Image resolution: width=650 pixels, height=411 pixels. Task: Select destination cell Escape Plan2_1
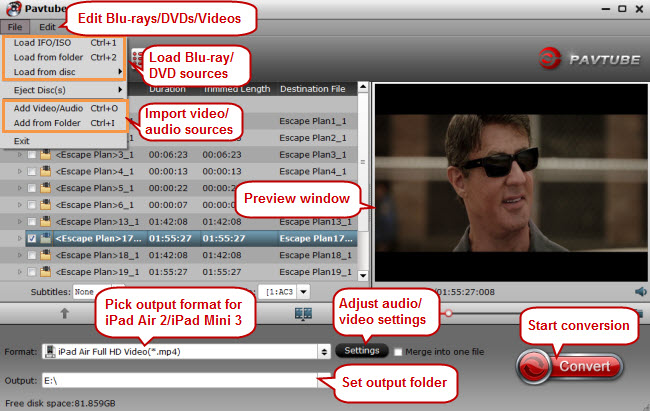click(x=313, y=138)
